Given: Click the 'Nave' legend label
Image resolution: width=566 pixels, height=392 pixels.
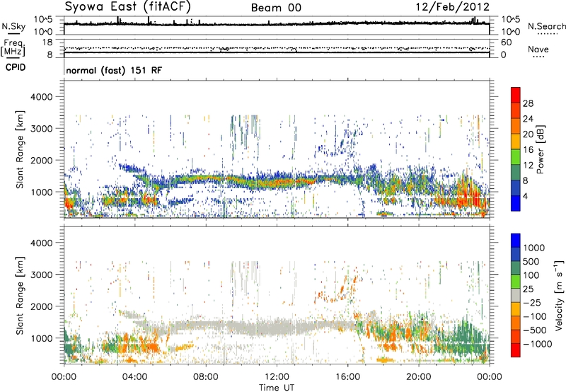Looking at the screenshot, I should tap(538, 50).
